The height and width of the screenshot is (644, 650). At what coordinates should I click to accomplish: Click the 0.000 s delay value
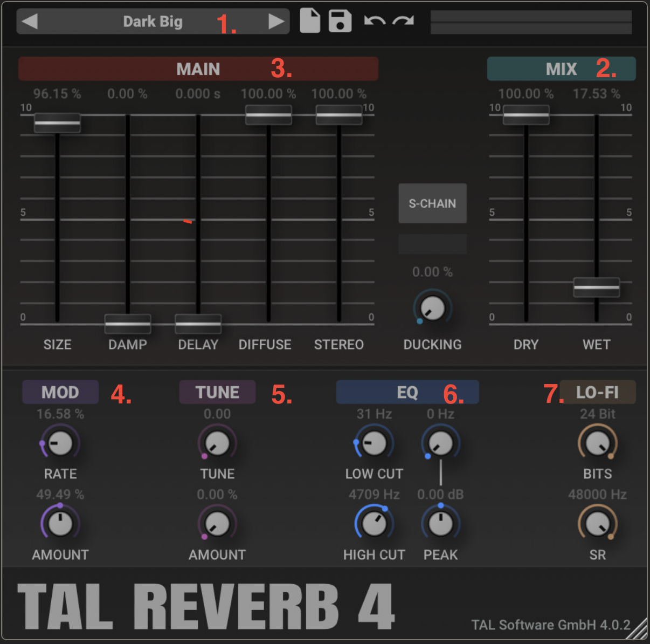[x=198, y=94]
